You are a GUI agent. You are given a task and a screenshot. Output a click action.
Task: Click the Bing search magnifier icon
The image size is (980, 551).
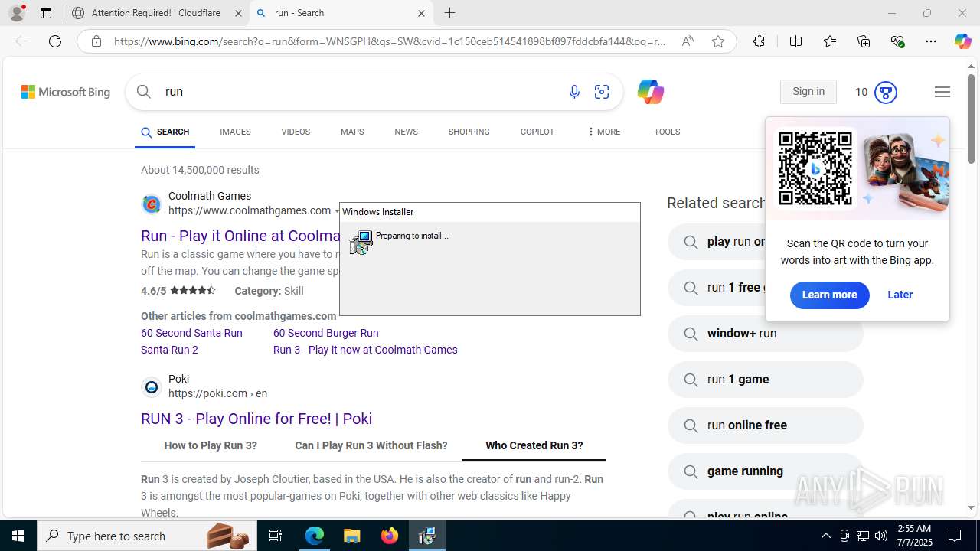144,92
